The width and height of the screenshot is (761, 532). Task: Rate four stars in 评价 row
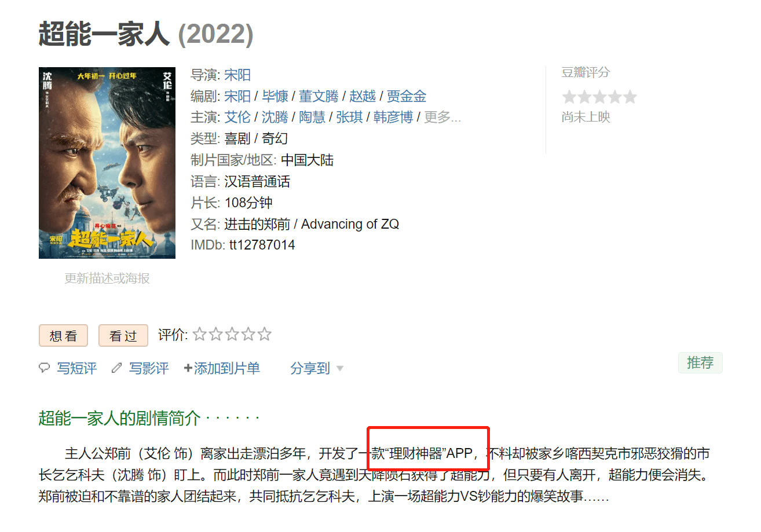click(x=248, y=334)
